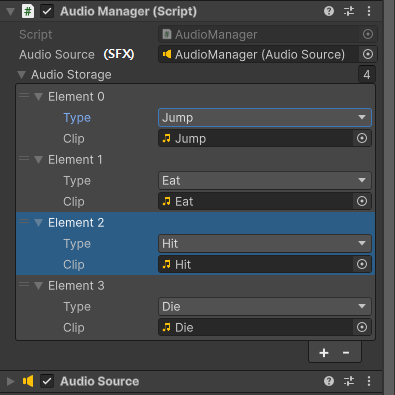
Task: Click the Jump audio clip note icon
Action: point(167,138)
